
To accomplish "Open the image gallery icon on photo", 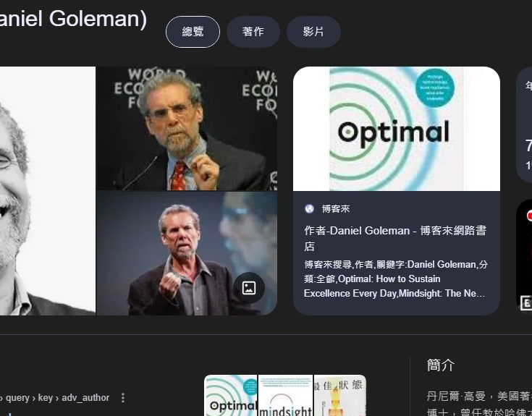I will (x=249, y=288).
